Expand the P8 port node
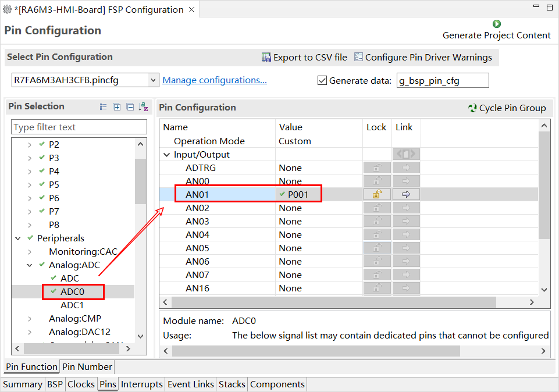559x392 pixels. [x=30, y=225]
